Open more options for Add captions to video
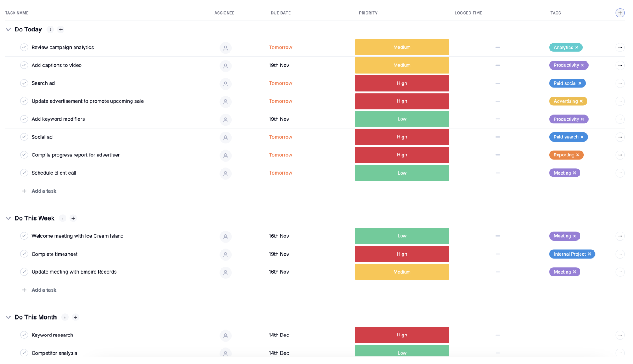 tap(620, 65)
